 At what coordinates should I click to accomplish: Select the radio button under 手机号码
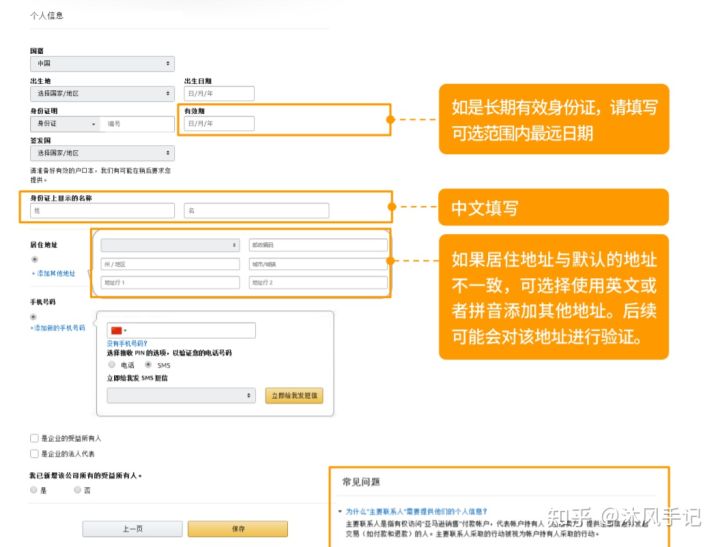tap(33, 317)
